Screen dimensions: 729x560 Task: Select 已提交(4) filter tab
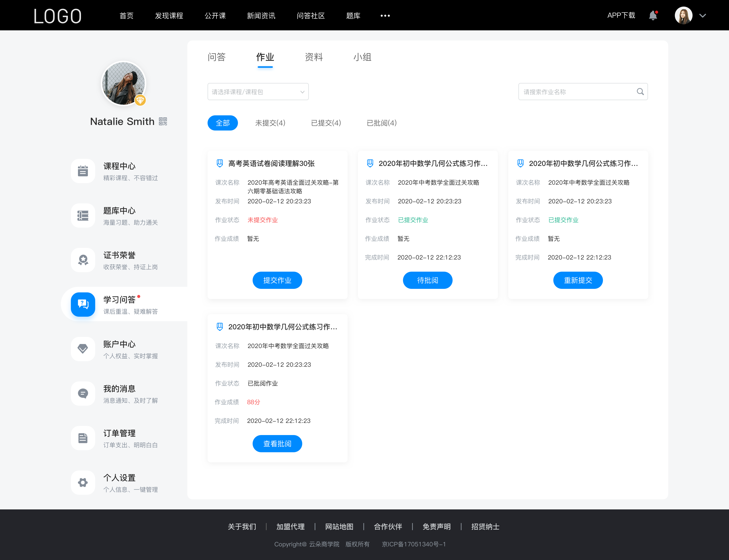pos(326,123)
